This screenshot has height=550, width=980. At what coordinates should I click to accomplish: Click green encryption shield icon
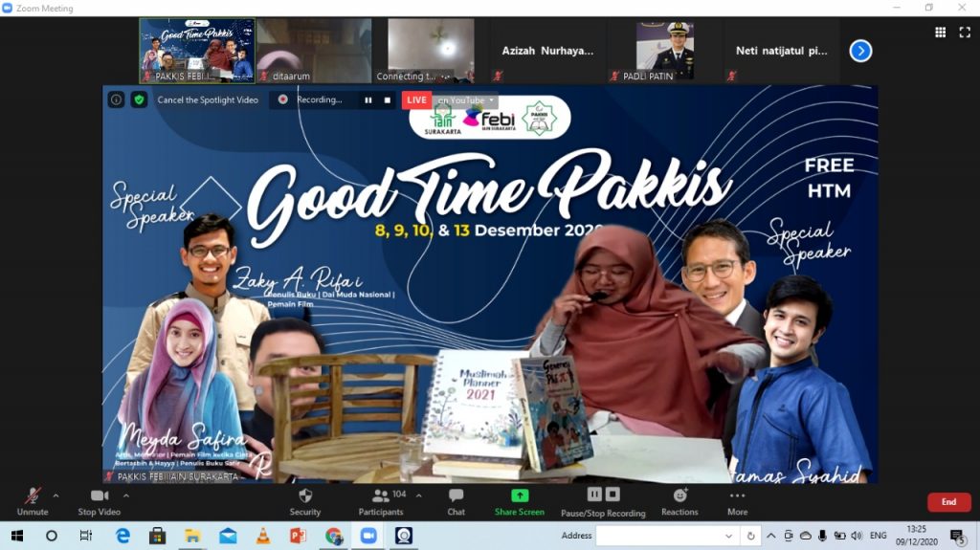pos(139,99)
